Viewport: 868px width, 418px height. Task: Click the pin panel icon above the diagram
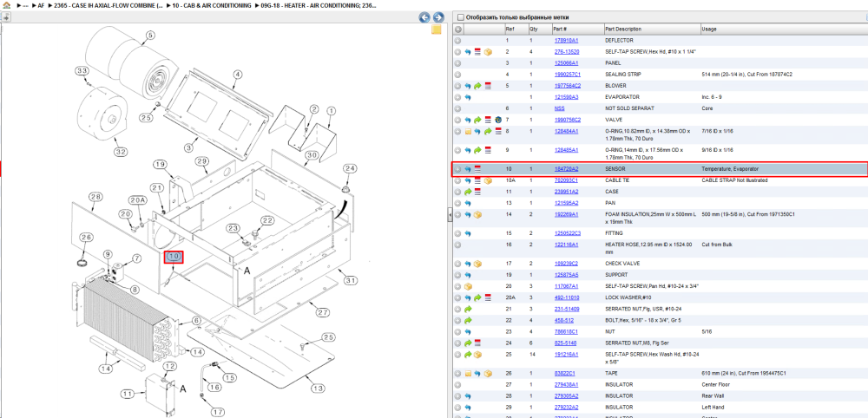6,17
